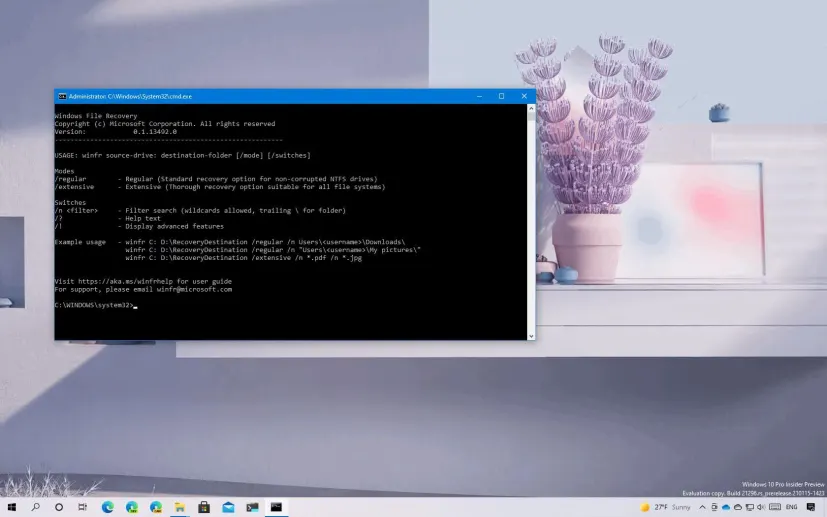Open taskbar Search magnifier

[35, 507]
